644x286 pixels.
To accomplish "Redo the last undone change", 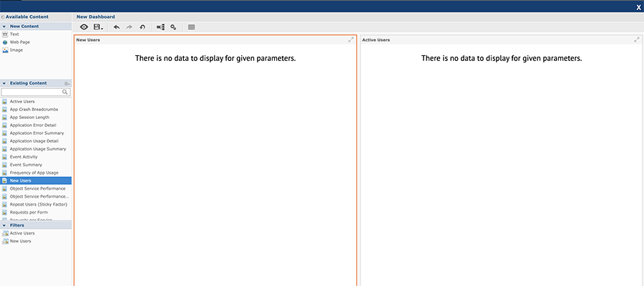I will tap(129, 27).
